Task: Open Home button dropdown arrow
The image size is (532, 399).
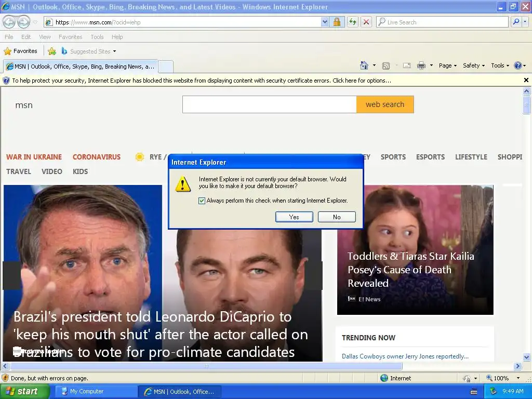Action: [x=374, y=65]
